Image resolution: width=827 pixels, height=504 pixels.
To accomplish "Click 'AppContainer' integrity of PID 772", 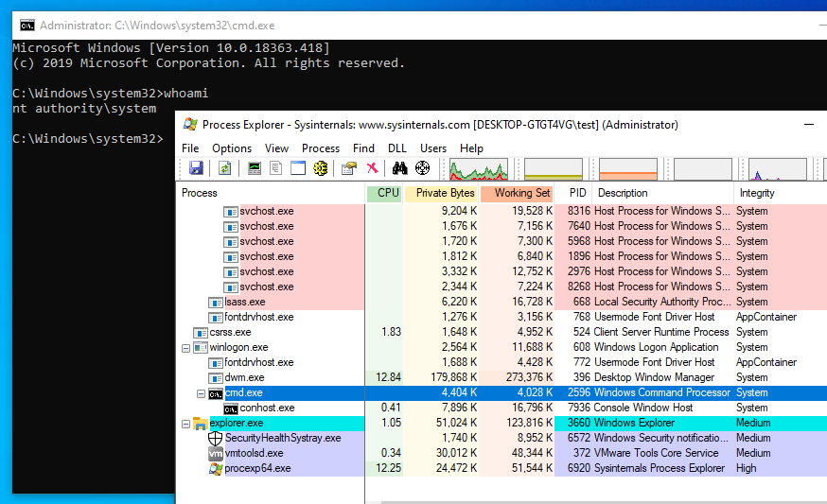I will (x=765, y=362).
